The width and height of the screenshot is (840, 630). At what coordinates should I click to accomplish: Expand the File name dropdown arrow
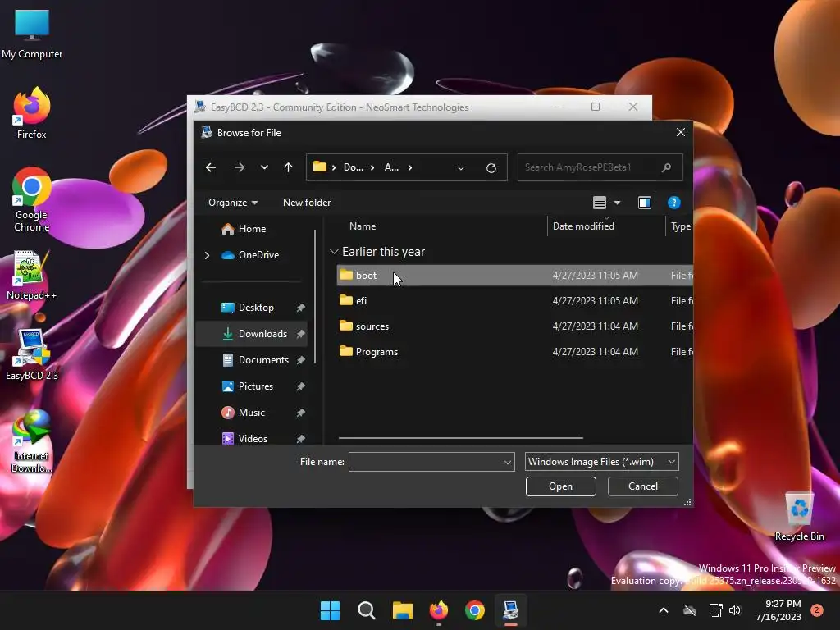click(507, 462)
